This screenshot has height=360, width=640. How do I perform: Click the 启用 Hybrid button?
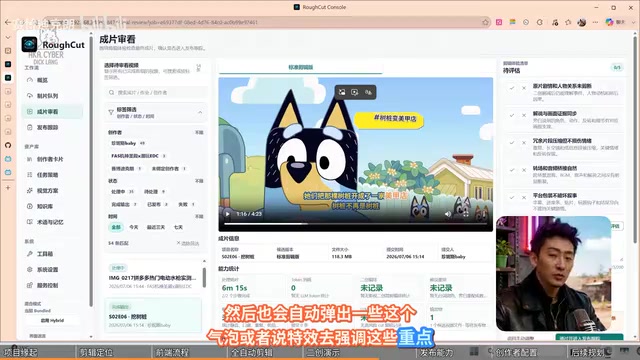pyautogui.click(x=52, y=320)
